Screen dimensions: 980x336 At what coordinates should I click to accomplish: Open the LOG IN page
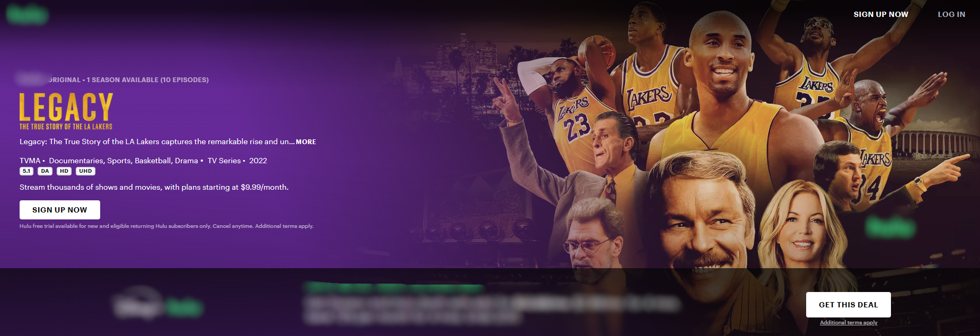[x=951, y=14]
